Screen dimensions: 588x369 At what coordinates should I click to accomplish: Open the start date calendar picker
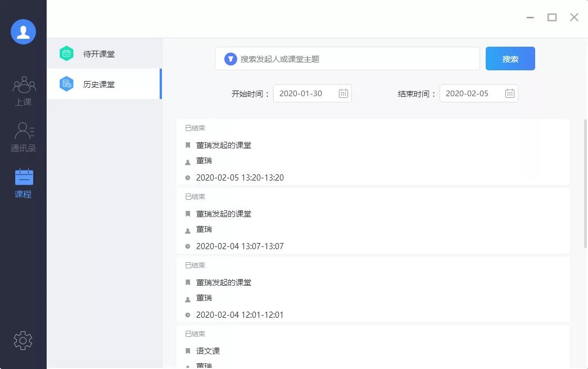[343, 93]
